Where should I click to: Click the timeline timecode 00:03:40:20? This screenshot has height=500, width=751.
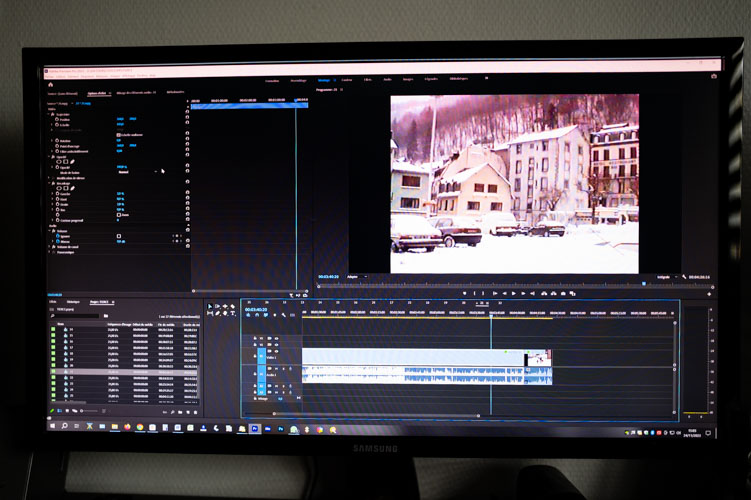point(256,310)
